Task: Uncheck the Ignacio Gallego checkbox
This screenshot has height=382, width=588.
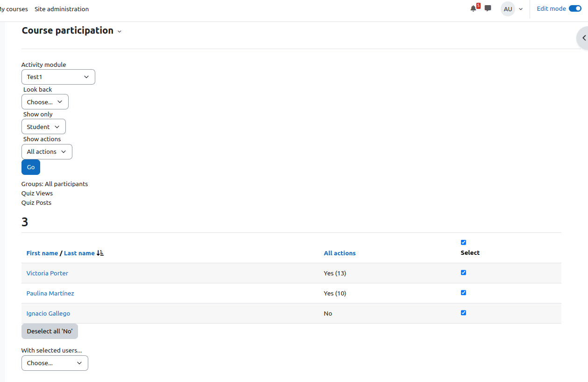Action: pyautogui.click(x=463, y=313)
